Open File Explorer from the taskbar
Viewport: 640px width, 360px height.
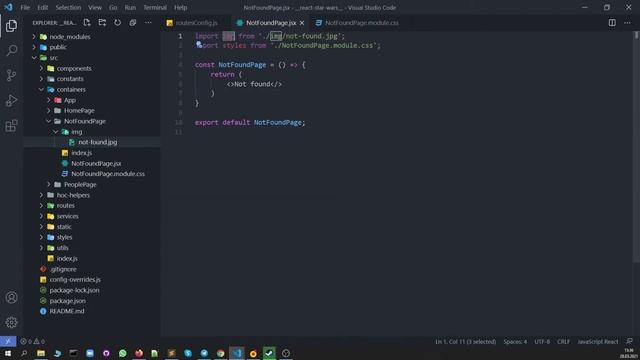(41, 353)
